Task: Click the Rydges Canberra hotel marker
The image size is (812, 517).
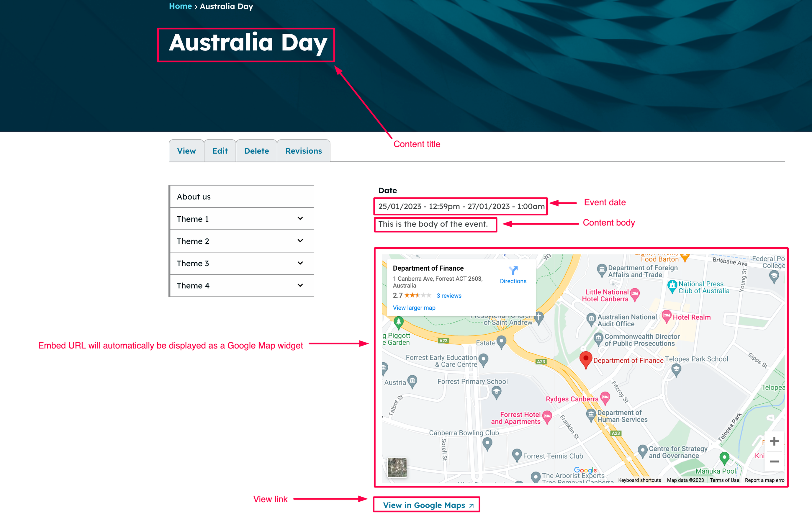Action: point(605,397)
